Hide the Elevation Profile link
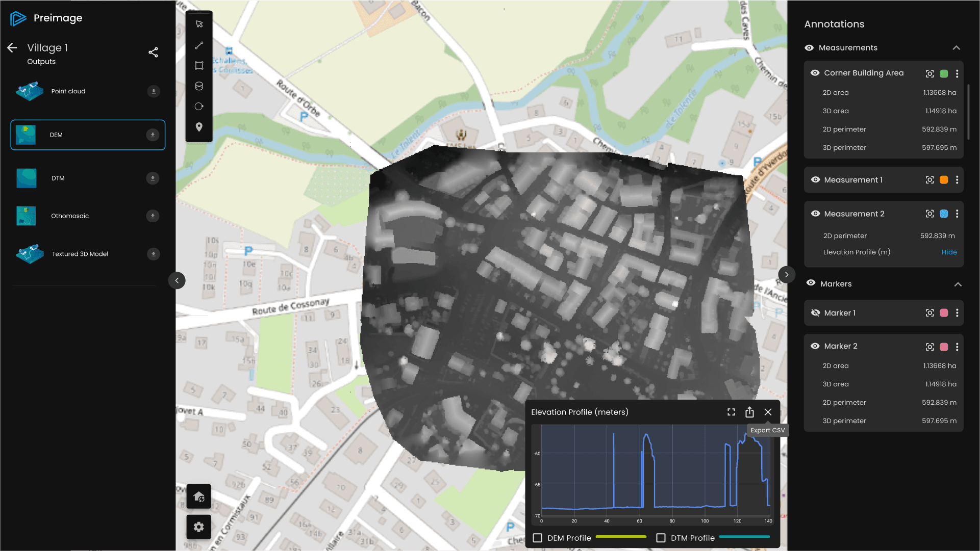 949,252
